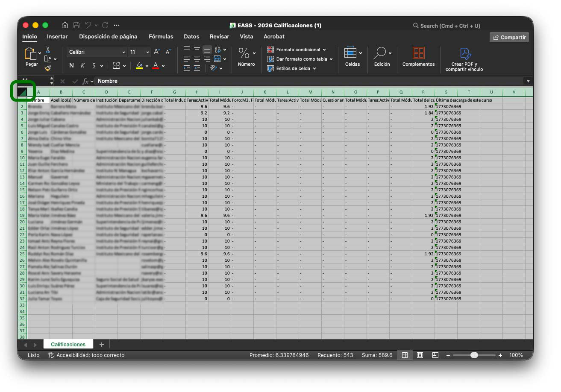
Task: Click the Calificaciones sheet tab
Action: click(x=68, y=344)
